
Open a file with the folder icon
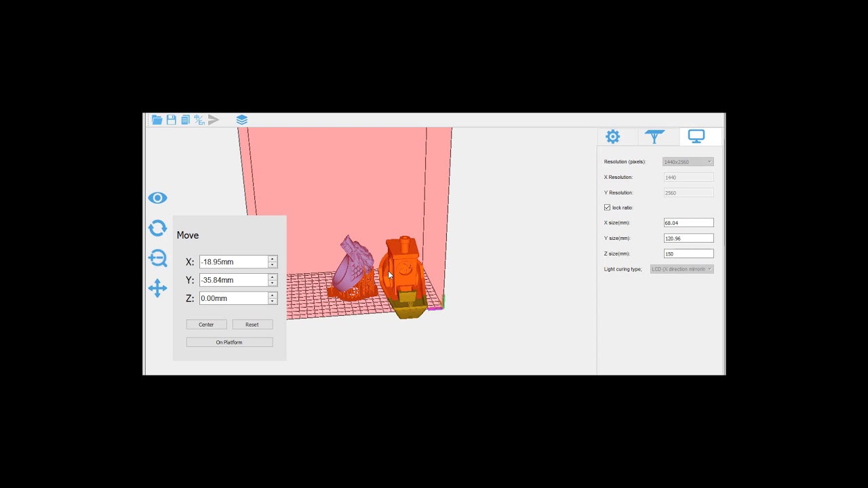point(157,120)
